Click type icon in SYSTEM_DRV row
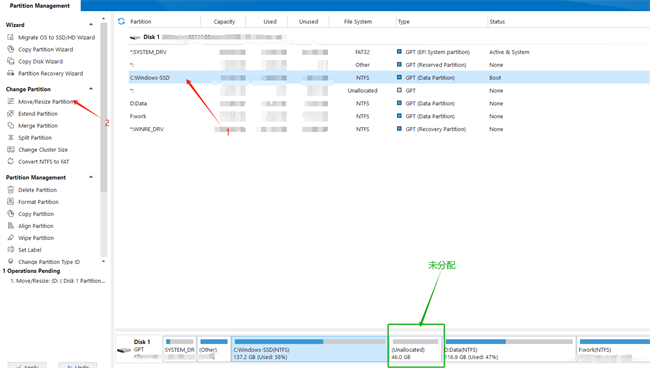This screenshot has width=650, height=368. [399, 52]
